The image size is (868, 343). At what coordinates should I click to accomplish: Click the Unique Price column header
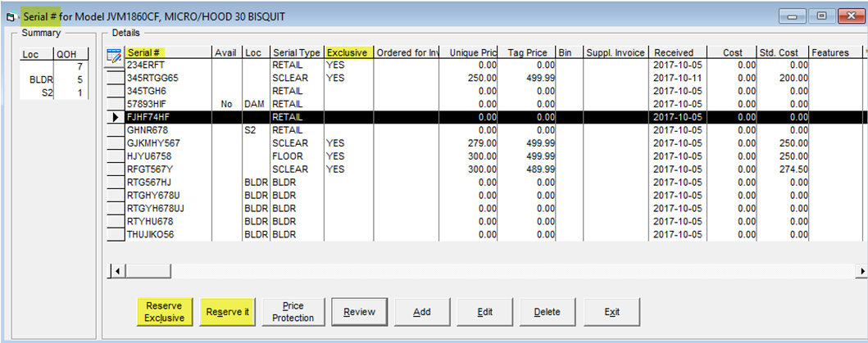click(470, 52)
